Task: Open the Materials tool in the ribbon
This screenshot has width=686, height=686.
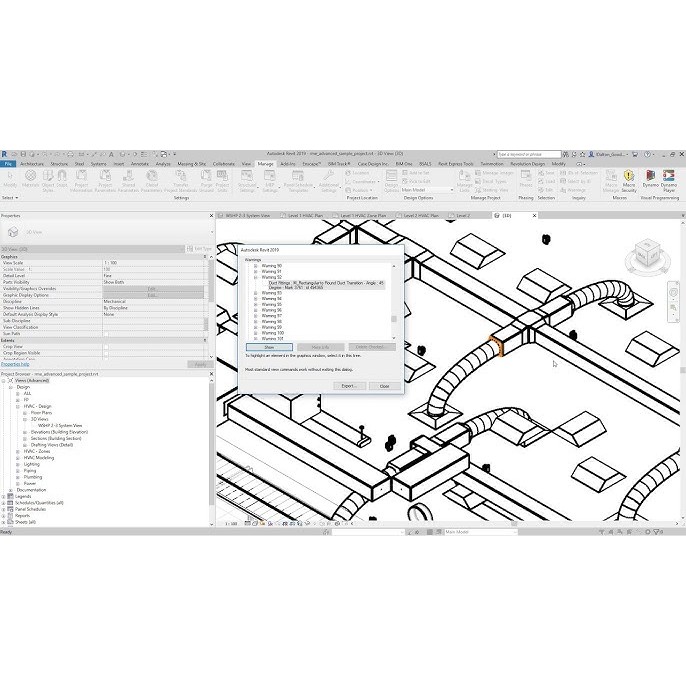Action: [x=30, y=180]
